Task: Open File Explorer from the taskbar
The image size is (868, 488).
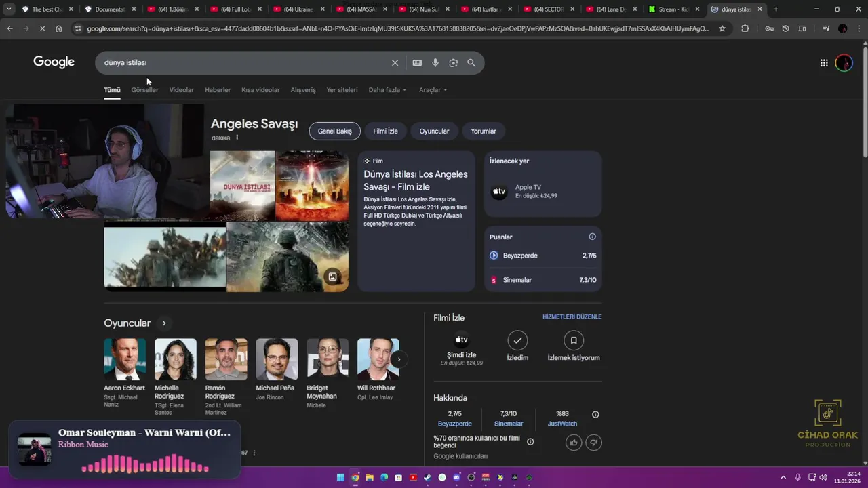Action: coord(370,477)
